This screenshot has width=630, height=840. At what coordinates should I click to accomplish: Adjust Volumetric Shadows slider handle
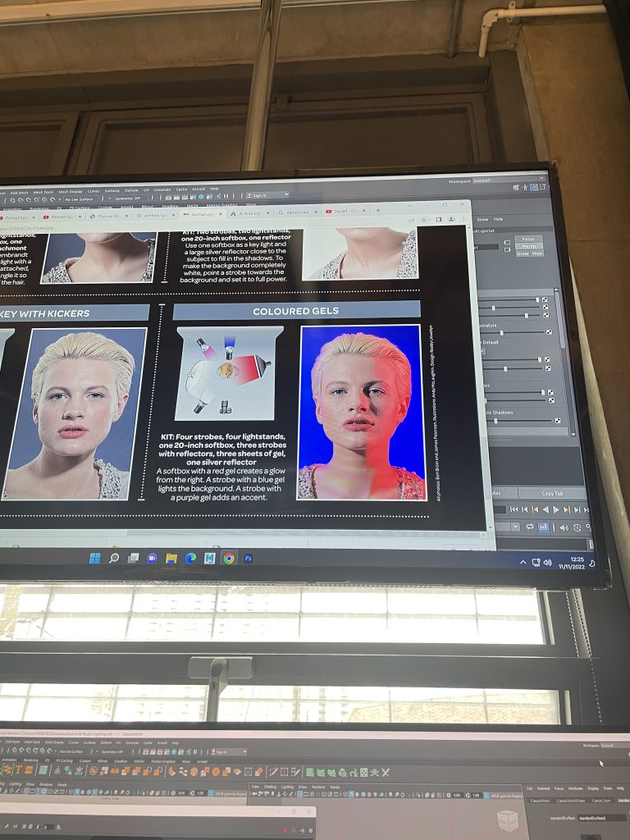pyautogui.click(x=495, y=421)
